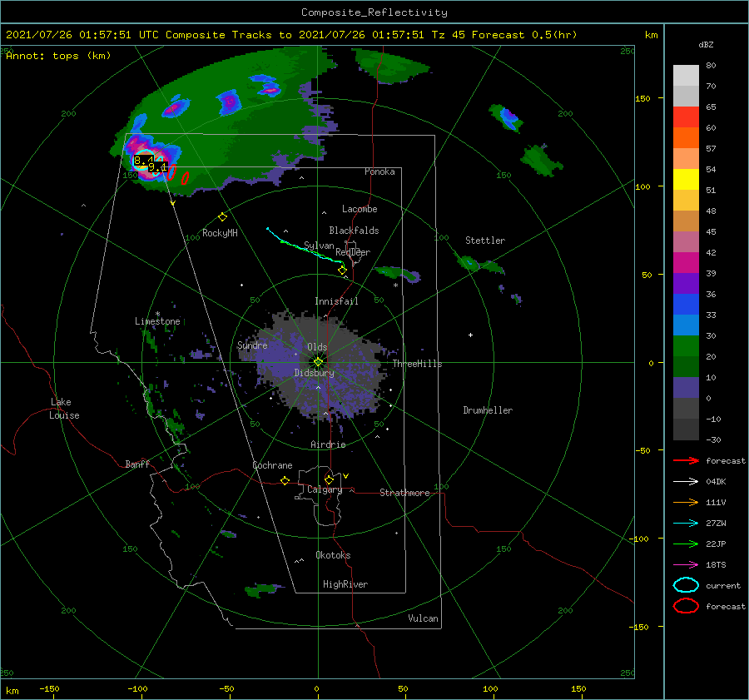Click the yellow diamond marker below Cochrane
Image resolution: width=749 pixels, height=700 pixels.
click(x=285, y=480)
